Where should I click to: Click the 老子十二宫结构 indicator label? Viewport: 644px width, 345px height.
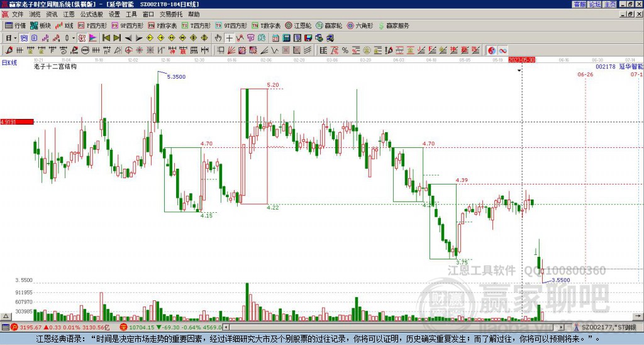[x=55, y=66]
